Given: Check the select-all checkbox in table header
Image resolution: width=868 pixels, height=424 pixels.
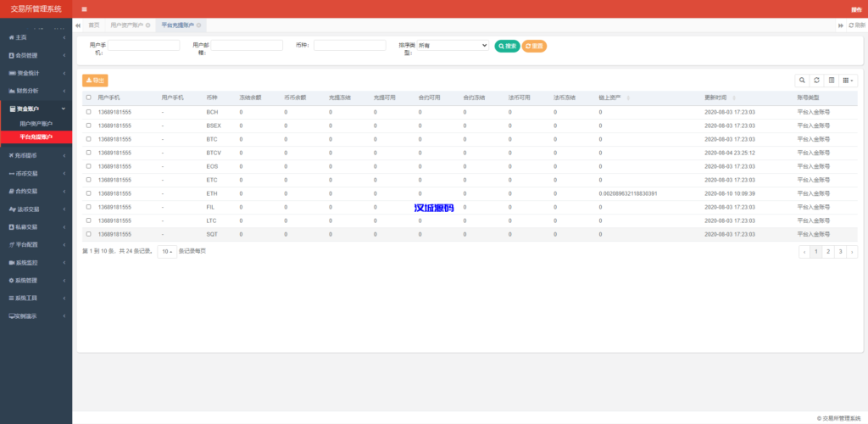Looking at the screenshot, I should [88, 98].
